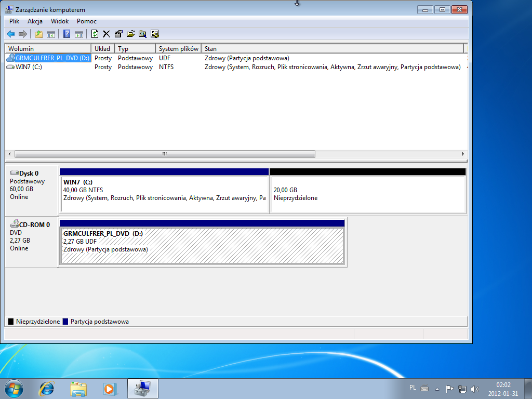Click the black Nieprzydzielone legend swatch
Screen dimensions: 532x399
point(11,321)
